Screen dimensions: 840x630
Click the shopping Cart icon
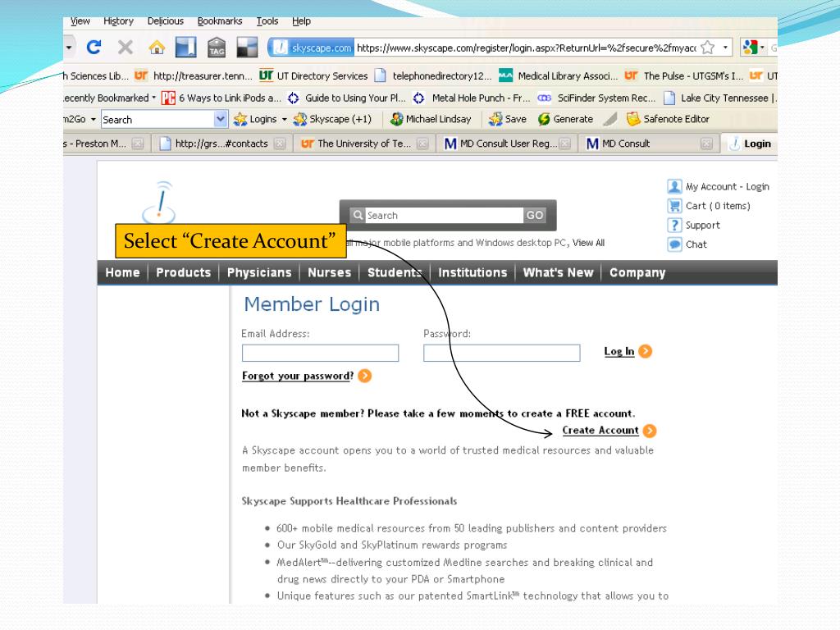point(674,206)
